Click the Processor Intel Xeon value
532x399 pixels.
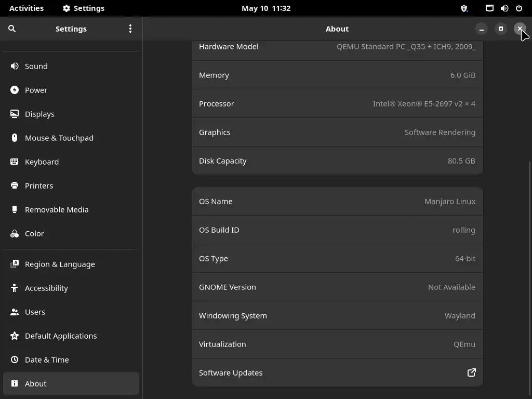point(424,103)
